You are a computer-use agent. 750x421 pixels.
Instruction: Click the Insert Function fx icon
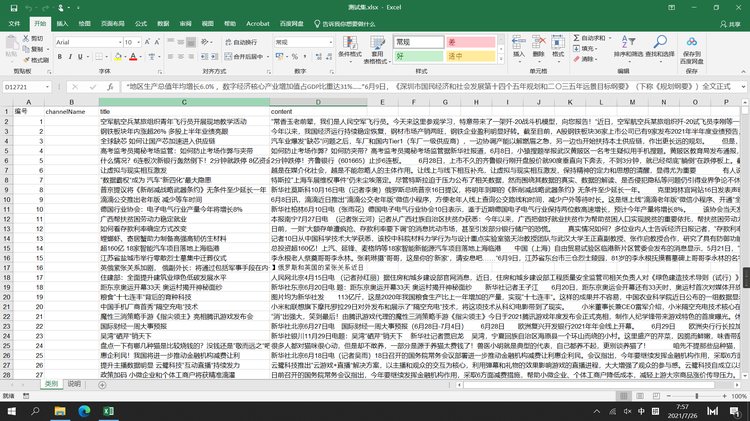pos(110,87)
